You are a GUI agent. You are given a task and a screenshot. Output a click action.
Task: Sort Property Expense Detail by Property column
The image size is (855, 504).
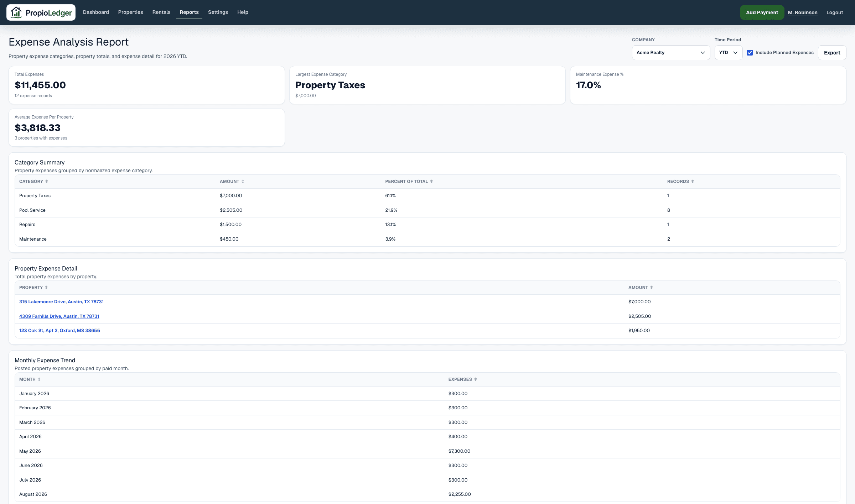tap(33, 288)
